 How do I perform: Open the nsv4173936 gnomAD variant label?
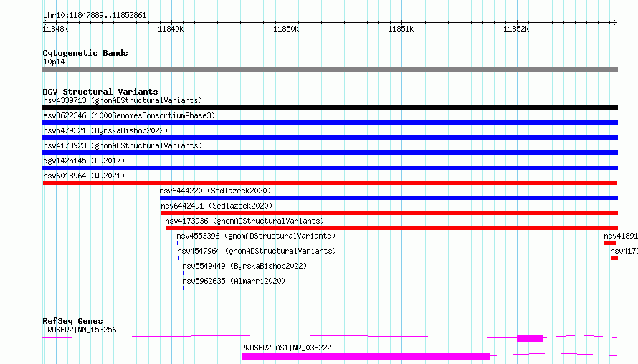coord(244,221)
